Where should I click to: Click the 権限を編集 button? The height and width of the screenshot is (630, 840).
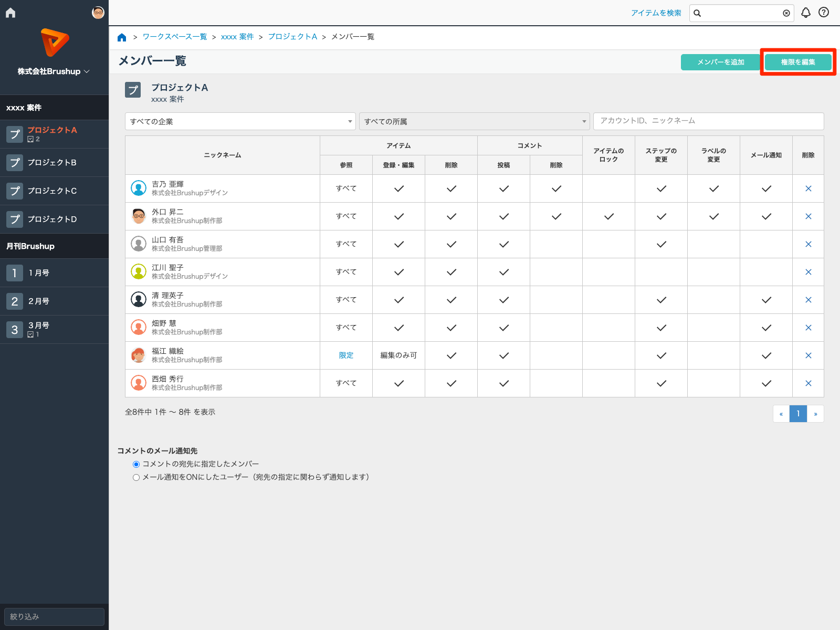(797, 62)
